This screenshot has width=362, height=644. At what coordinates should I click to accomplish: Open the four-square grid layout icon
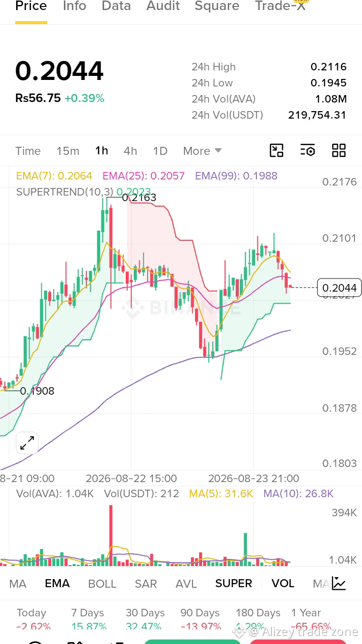(339, 150)
